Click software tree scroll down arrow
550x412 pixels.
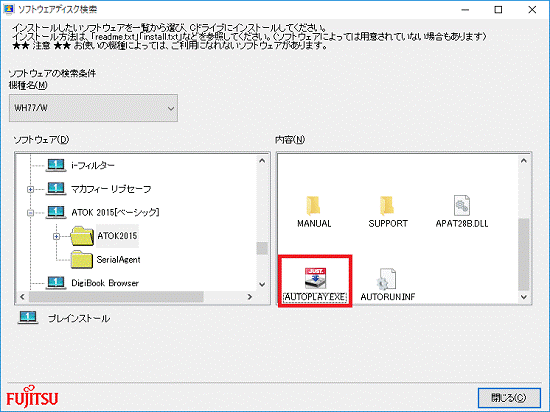pos(262,284)
